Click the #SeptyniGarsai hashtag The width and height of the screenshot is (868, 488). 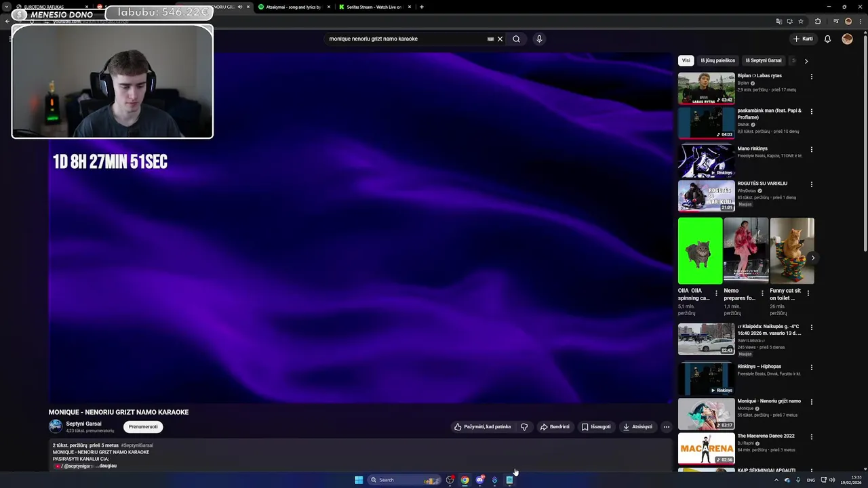[137, 445]
